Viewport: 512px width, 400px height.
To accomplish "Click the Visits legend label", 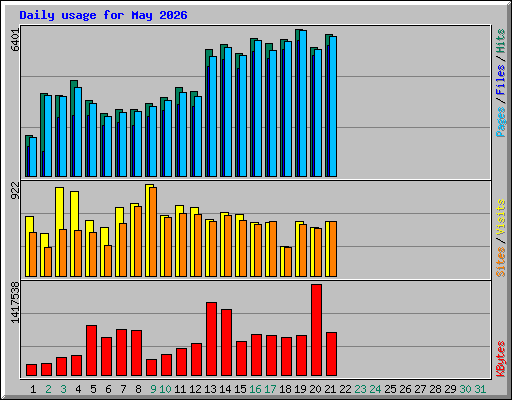I will pyautogui.click(x=500, y=217).
